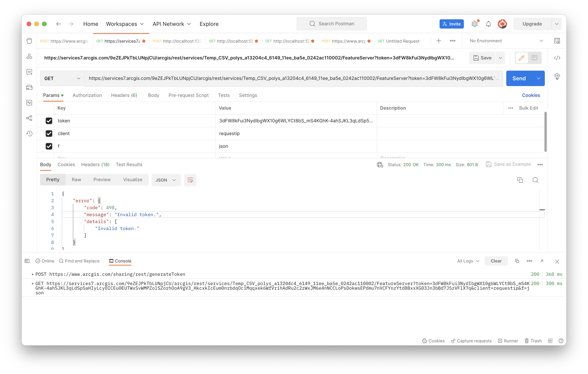Open environment quick look icon

tap(557, 41)
